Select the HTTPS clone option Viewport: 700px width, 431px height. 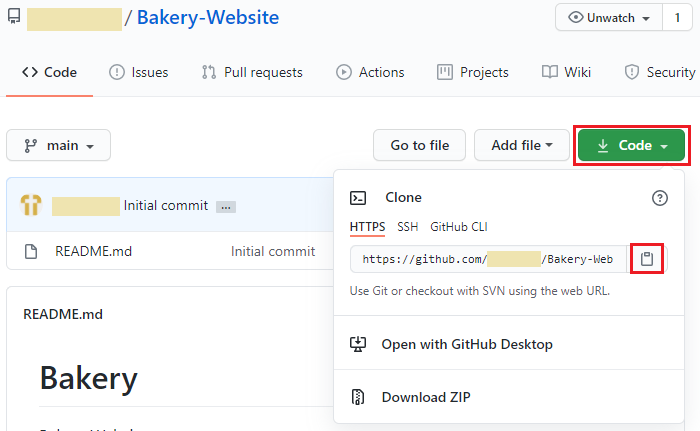pyautogui.click(x=367, y=227)
